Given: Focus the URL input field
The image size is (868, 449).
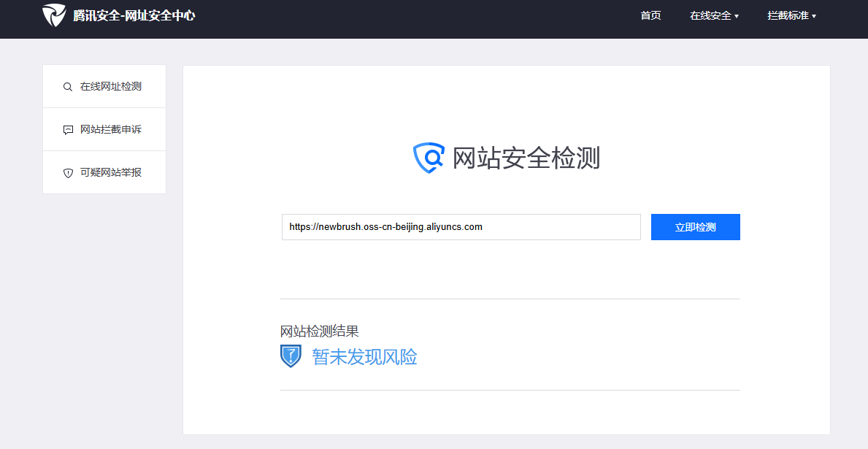Looking at the screenshot, I should (461, 227).
